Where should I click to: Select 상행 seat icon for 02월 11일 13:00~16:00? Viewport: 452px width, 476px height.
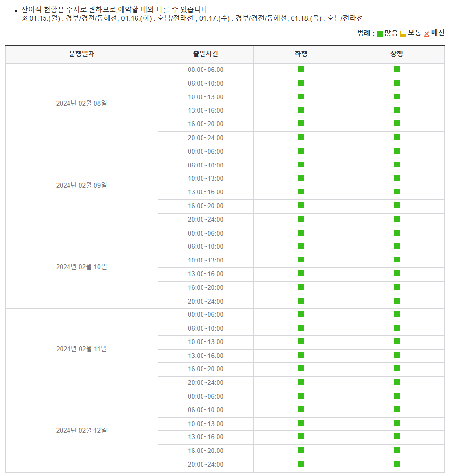point(397,355)
